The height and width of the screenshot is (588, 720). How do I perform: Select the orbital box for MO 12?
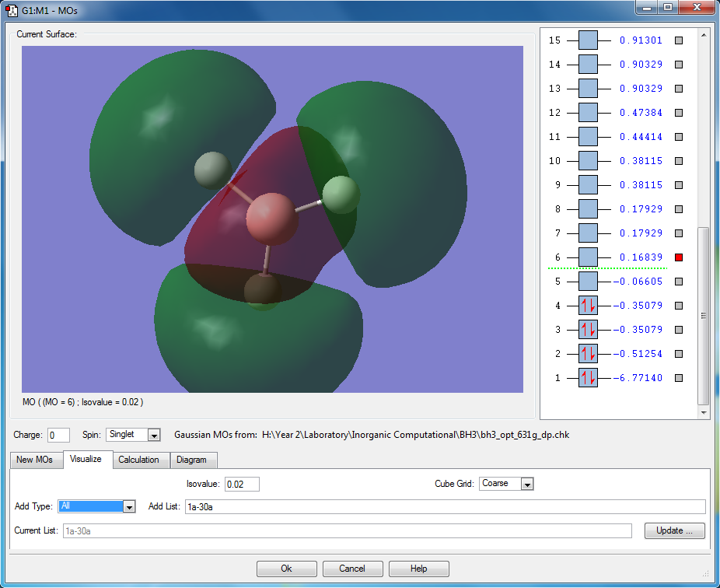[588, 113]
